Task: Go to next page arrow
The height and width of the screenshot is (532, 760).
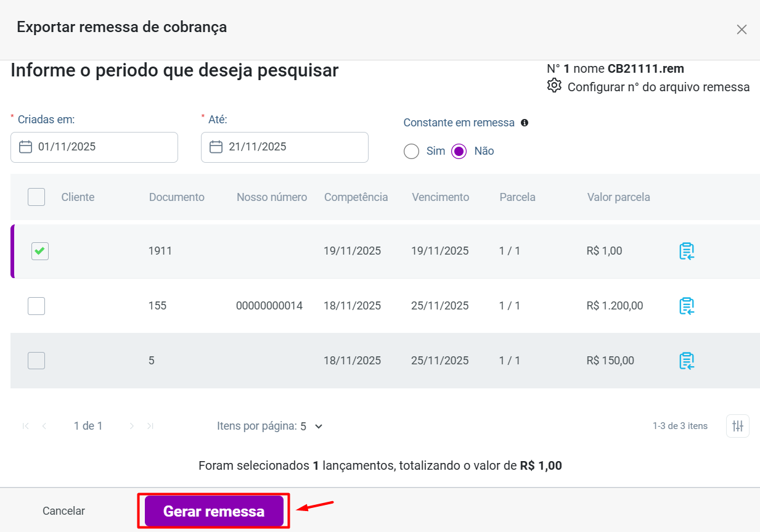Action: click(x=131, y=426)
